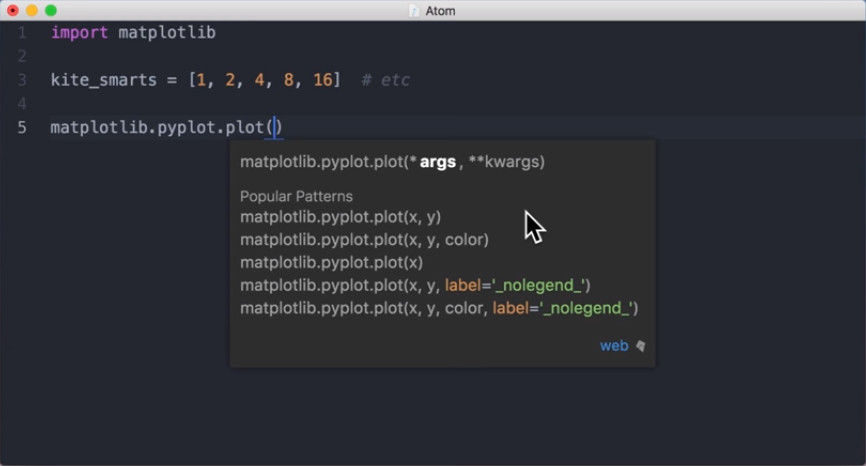Place cursor in 'import matplotlib' line
The height and width of the screenshot is (466, 866).
click(133, 33)
